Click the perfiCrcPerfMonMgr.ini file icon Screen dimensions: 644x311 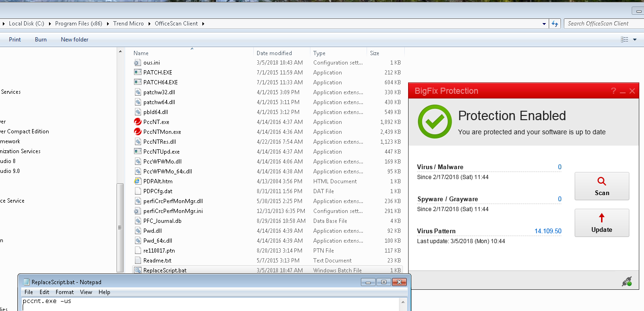click(137, 211)
